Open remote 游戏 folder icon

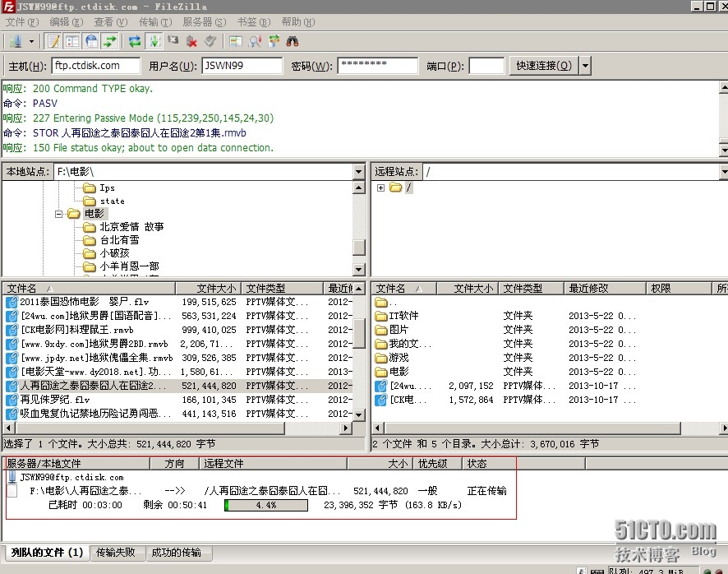[x=381, y=358]
